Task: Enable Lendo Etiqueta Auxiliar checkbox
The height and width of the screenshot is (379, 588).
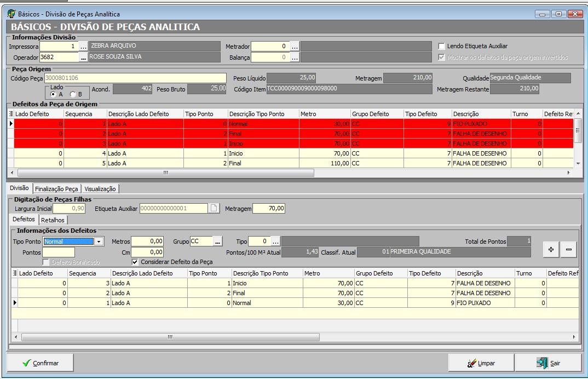Action: (442, 47)
